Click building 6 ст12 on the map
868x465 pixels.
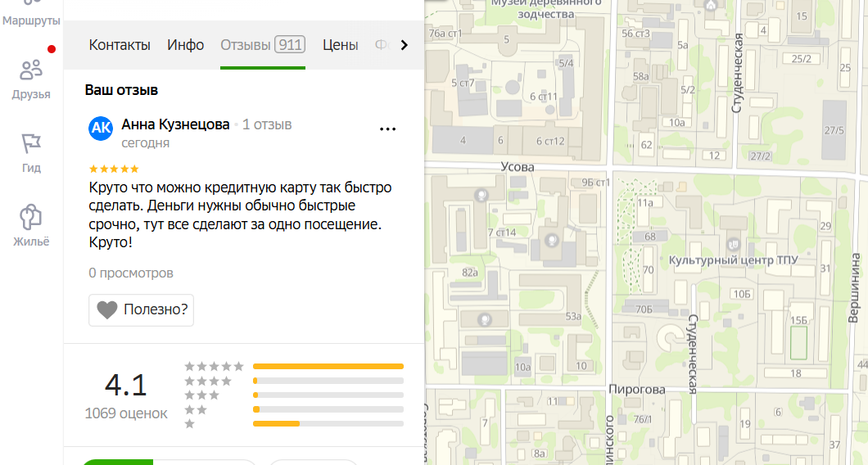pos(550,141)
